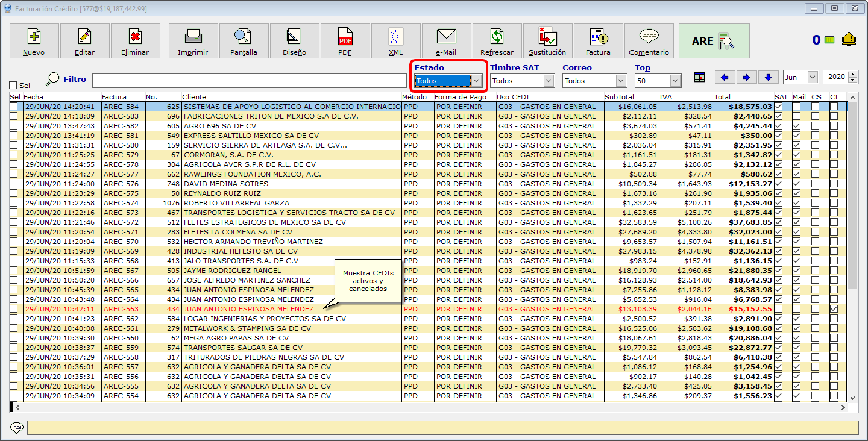Click the Total column header
Viewport: 868px width, 441px height.
pyautogui.click(x=741, y=97)
